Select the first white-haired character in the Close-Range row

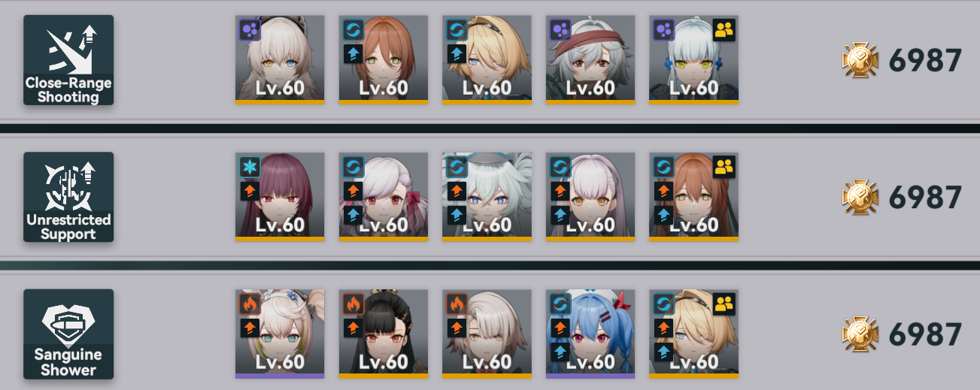(280, 59)
